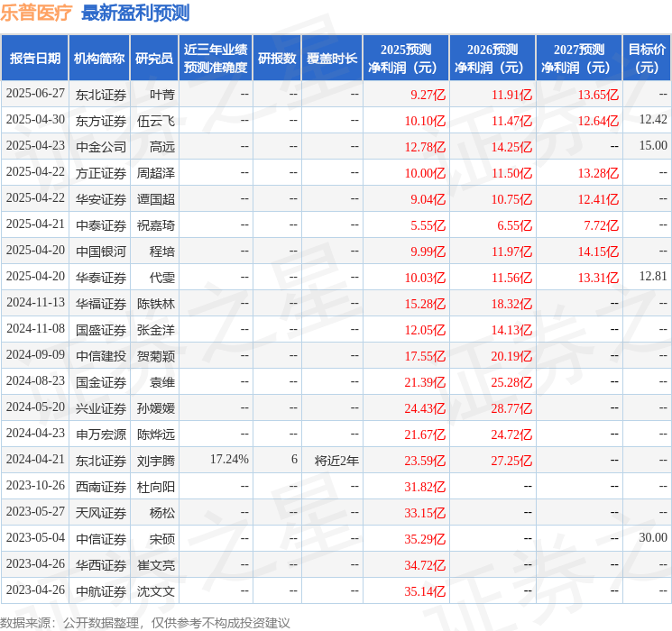
Task: Click the 乐普医疗 title link
Action: [37, 14]
